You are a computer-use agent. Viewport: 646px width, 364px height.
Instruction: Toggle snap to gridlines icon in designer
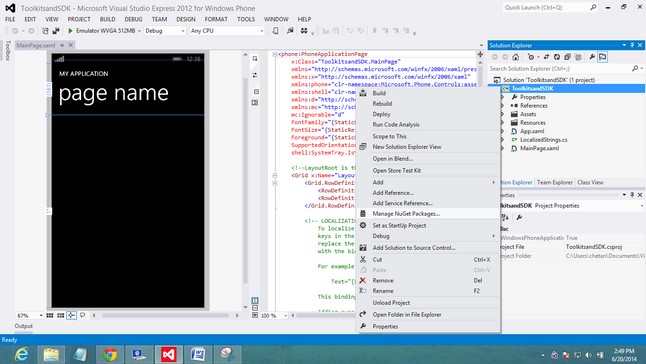(x=61, y=315)
